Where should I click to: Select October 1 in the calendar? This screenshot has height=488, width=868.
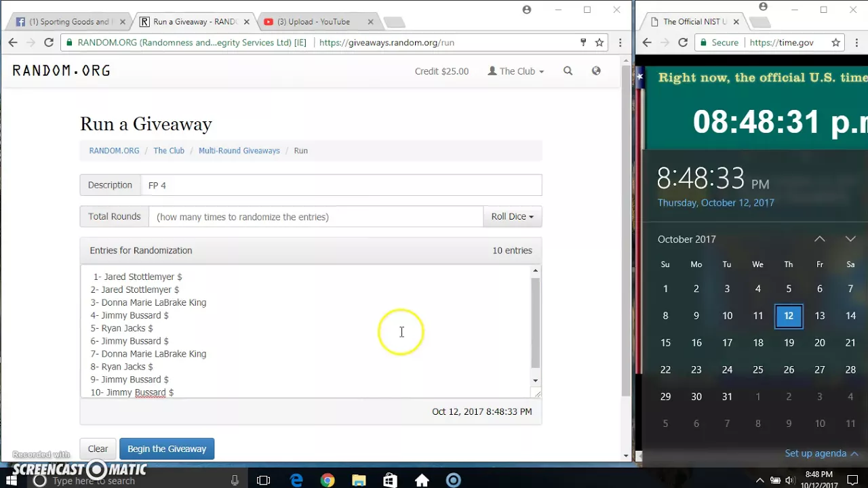pos(665,289)
